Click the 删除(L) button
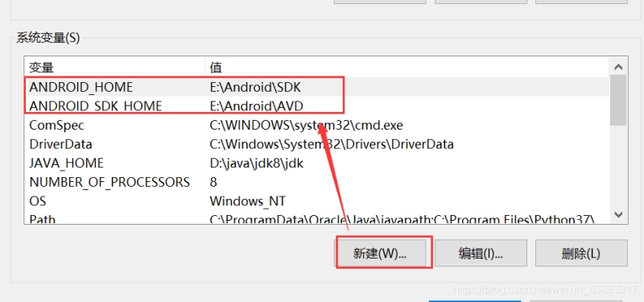 pos(581,254)
